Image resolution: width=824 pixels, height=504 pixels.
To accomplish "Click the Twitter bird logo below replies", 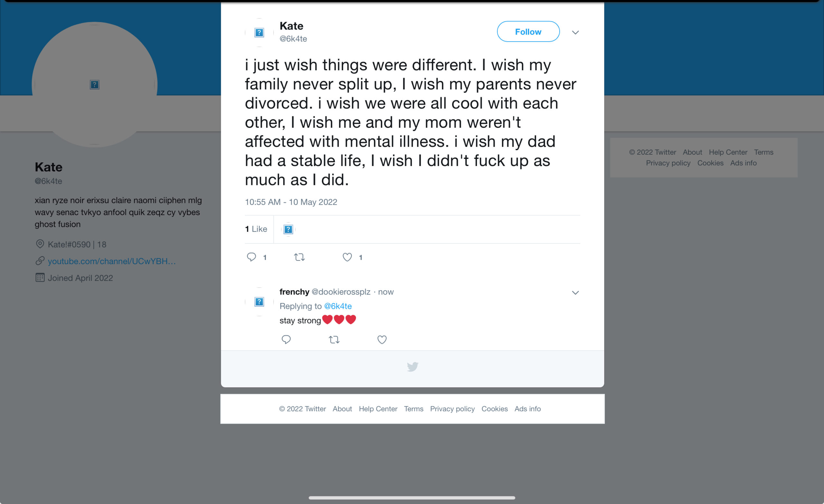I will [412, 367].
